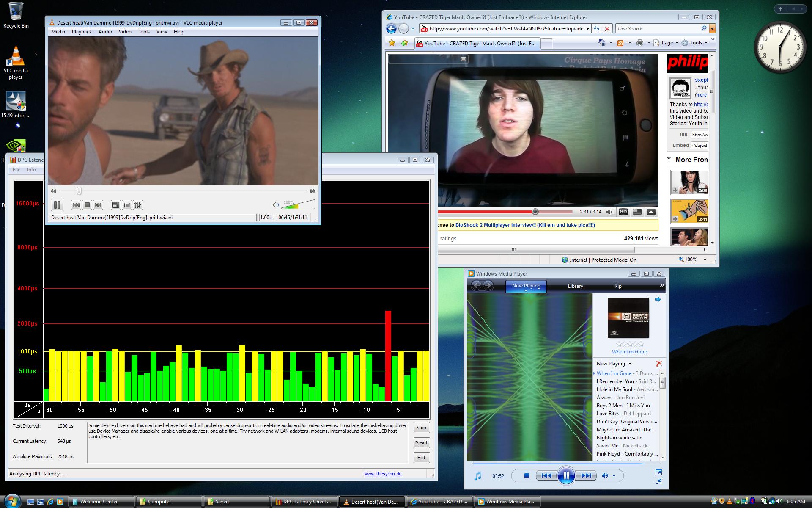Pause the VLC movie playback
The width and height of the screenshot is (812, 508).
[x=57, y=205]
